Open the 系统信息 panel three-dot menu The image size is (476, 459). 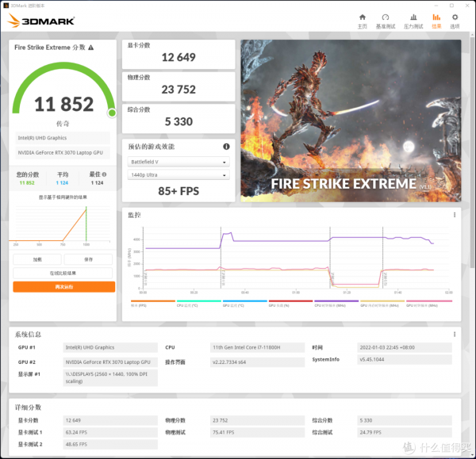point(455,334)
